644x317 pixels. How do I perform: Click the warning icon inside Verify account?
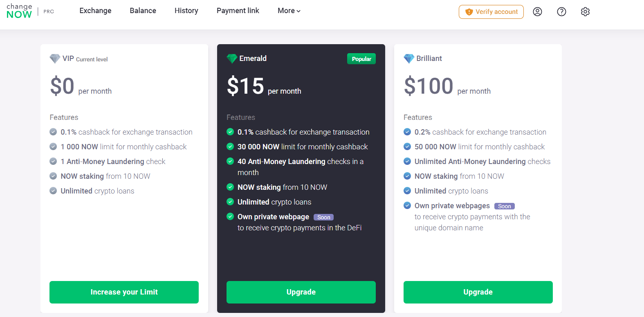point(469,12)
